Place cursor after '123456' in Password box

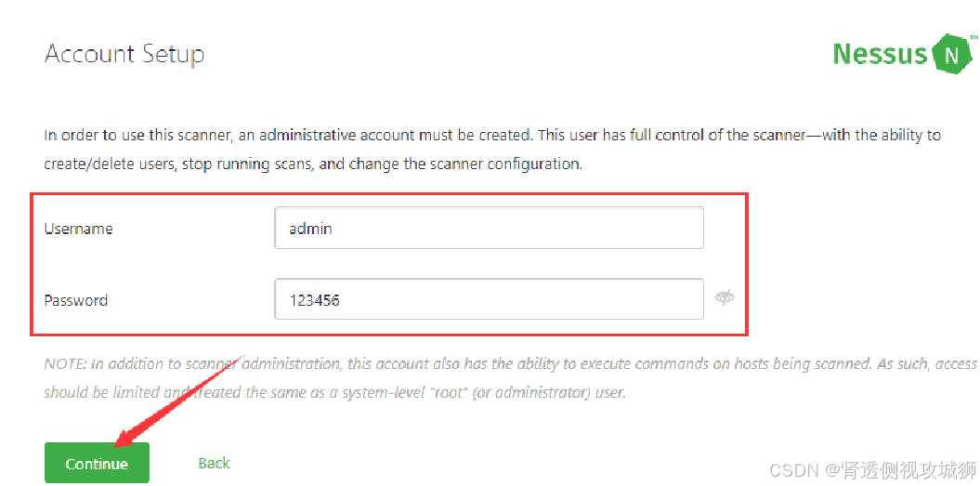(x=341, y=300)
